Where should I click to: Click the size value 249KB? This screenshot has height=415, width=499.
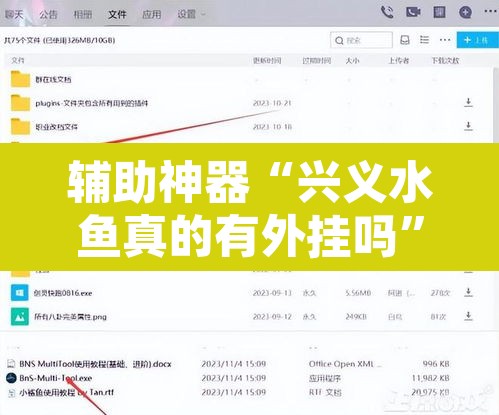tap(356, 317)
